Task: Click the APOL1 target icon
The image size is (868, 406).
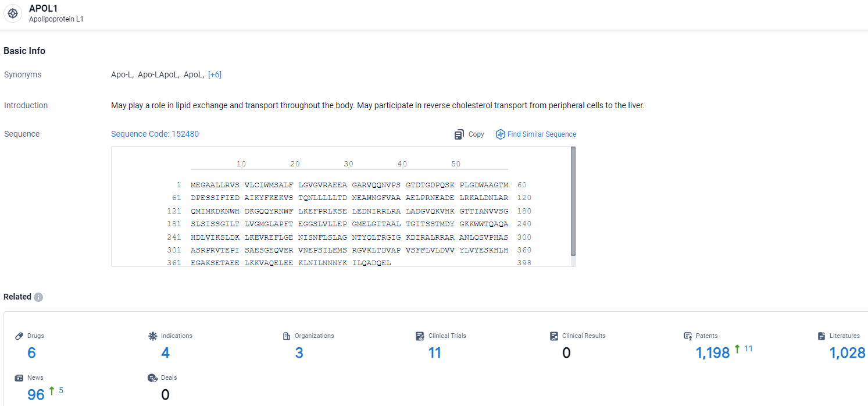Action: coord(13,13)
